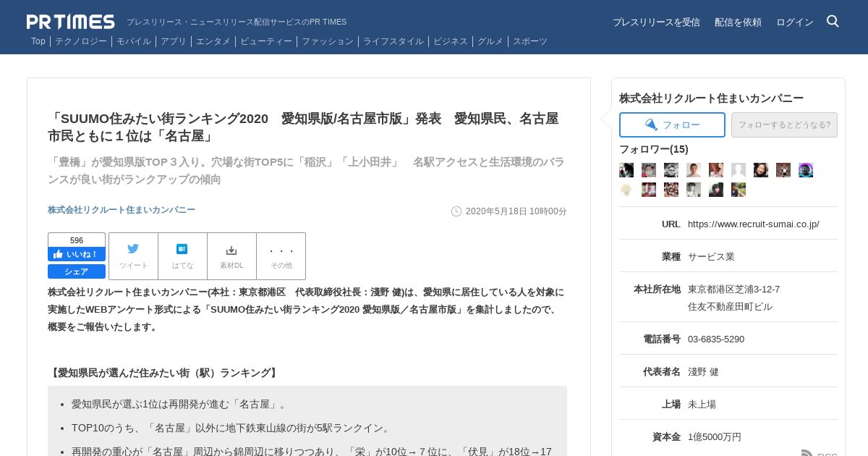Viewport: 868px width, 456px height.
Task: Open グルメ category
Action: tap(490, 41)
